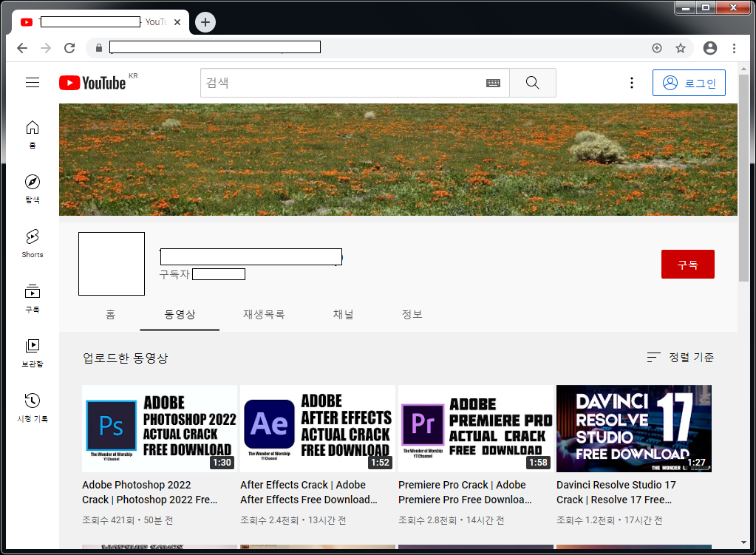Open Davinci Resolve Studio 17 thumbnail
756x555 pixels.
634,428
